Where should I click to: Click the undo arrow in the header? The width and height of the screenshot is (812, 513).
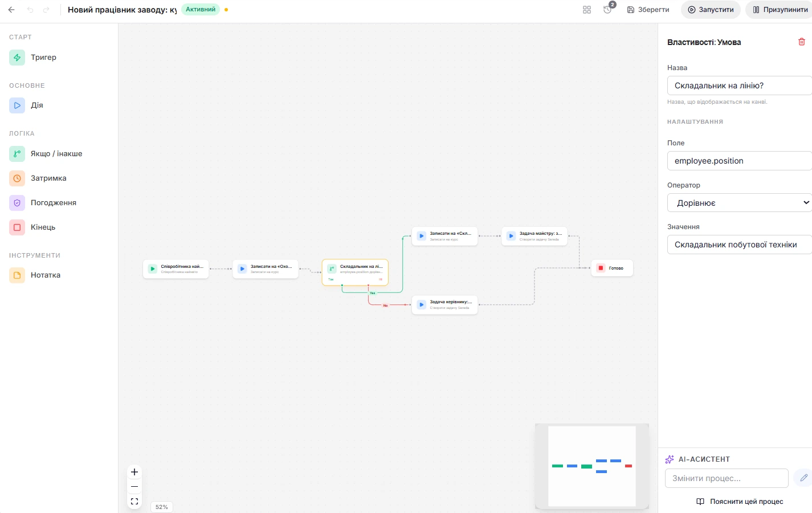(x=30, y=10)
